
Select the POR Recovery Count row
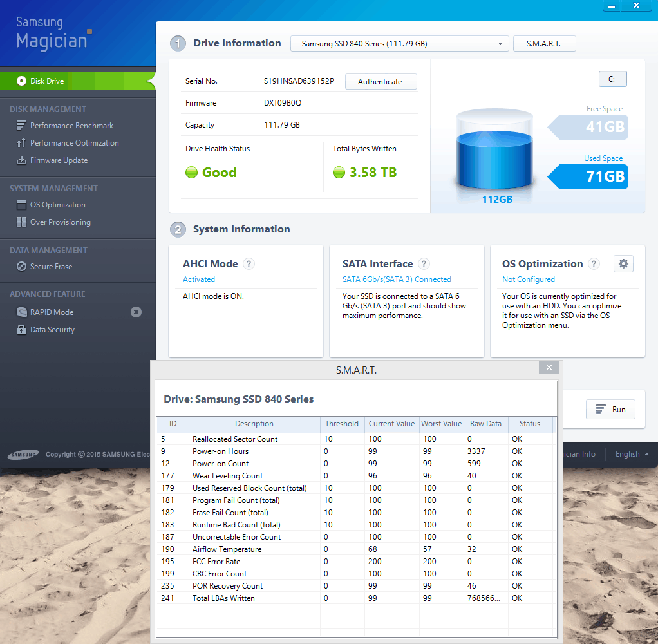355,585
